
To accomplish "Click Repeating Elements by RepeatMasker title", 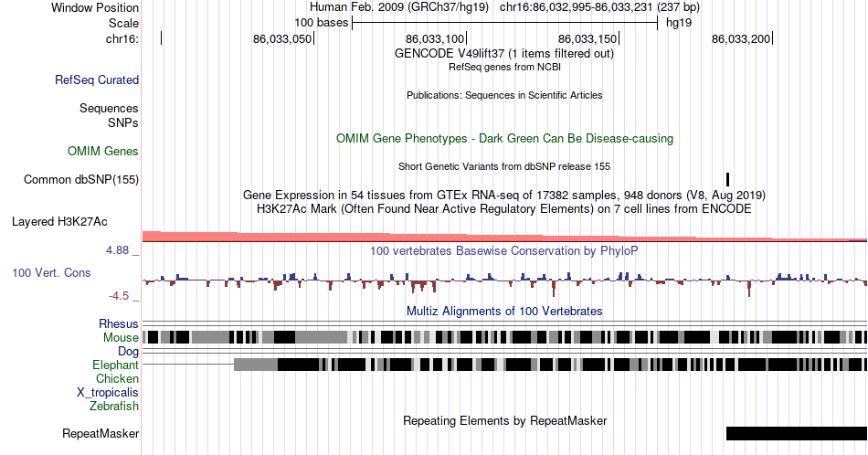I will click(x=504, y=420).
